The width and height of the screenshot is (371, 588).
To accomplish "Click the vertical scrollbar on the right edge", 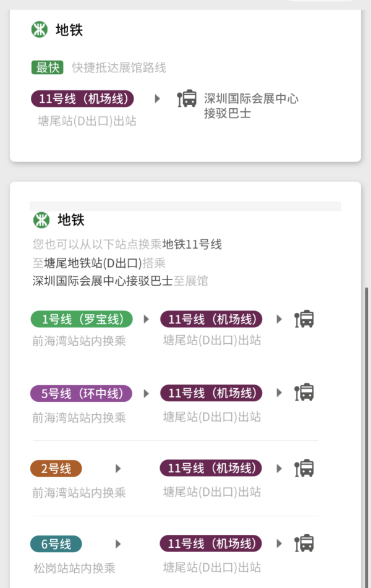I will 367,433.
